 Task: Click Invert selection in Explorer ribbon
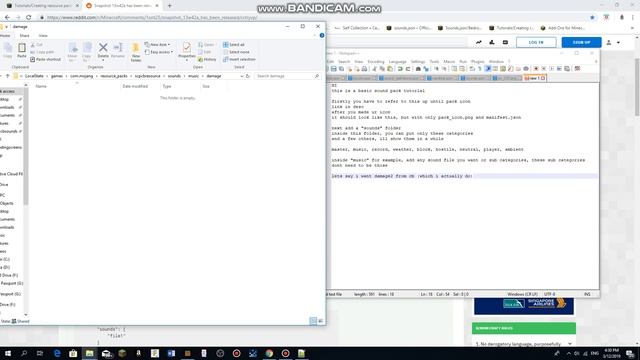point(239,59)
